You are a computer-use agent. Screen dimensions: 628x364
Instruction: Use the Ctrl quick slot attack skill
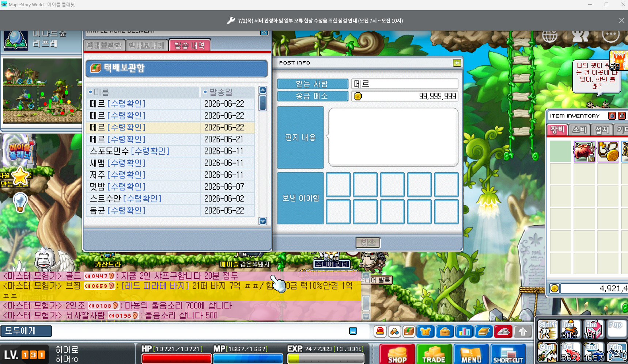click(547, 352)
